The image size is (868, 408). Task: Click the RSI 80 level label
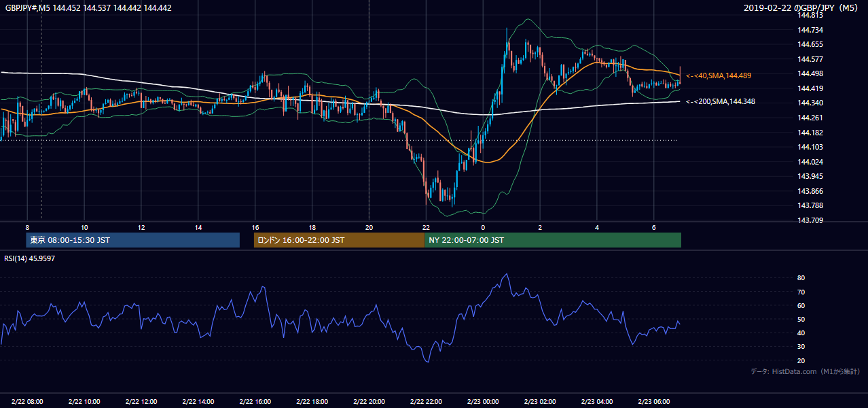pyautogui.click(x=801, y=278)
